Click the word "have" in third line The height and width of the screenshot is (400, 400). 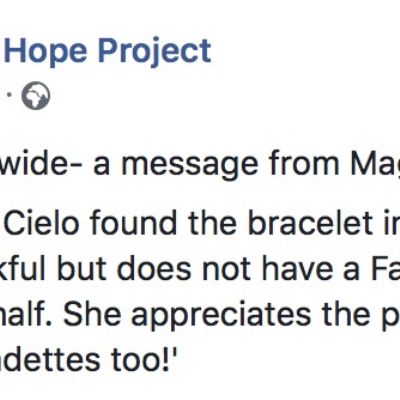296,269
